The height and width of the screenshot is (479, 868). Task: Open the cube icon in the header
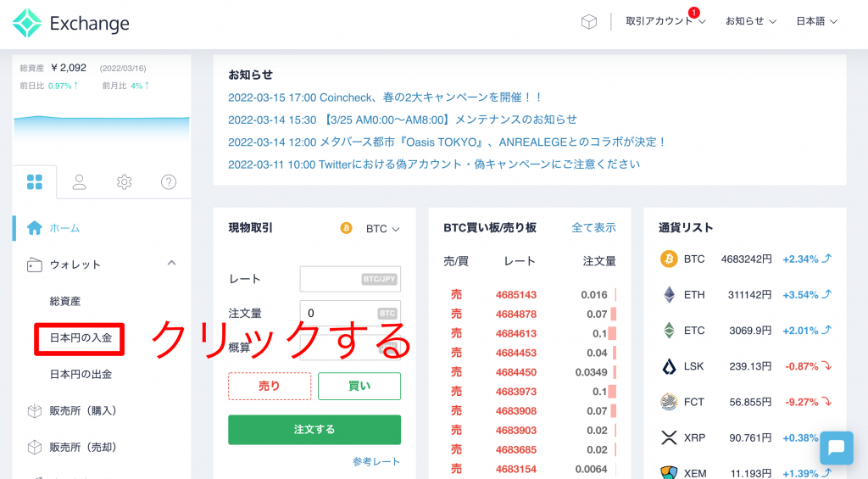(588, 22)
